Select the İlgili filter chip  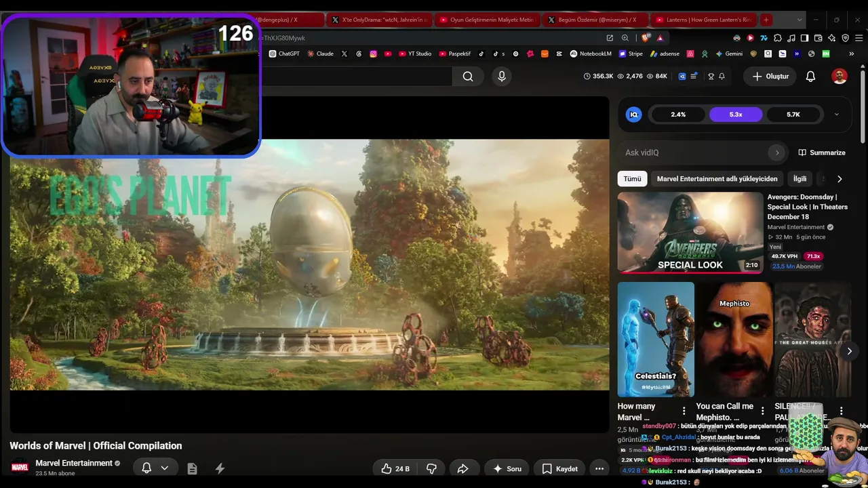pos(800,179)
